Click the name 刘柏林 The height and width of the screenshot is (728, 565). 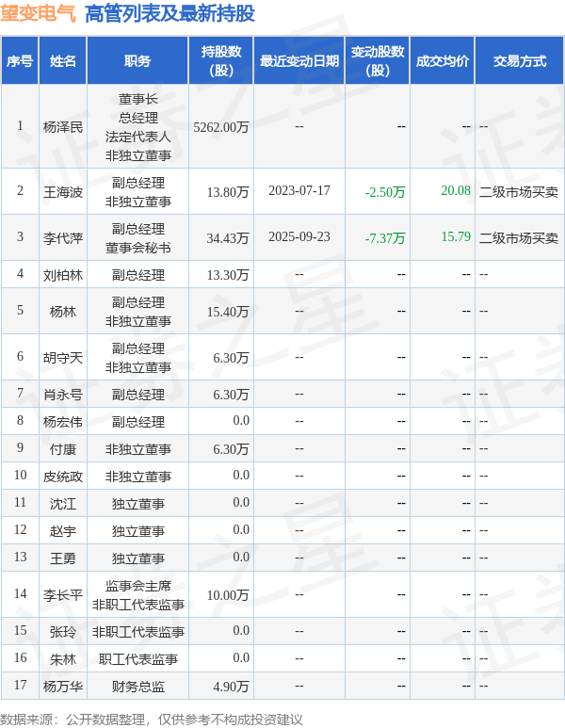[x=63, y=275]
